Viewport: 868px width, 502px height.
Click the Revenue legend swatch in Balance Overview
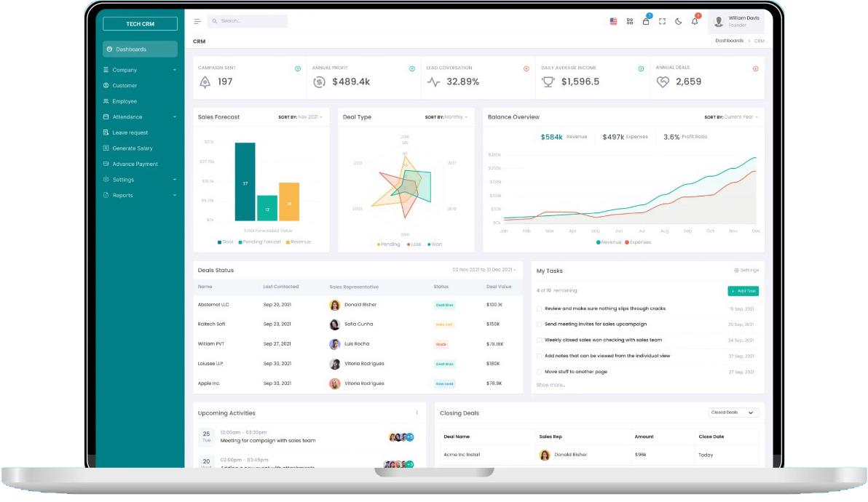click(599, 242)
